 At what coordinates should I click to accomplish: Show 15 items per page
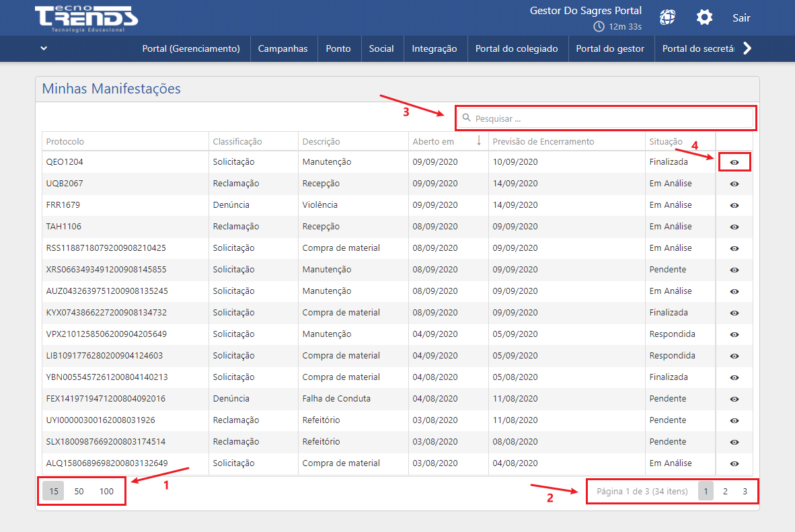tap(53, 491)
